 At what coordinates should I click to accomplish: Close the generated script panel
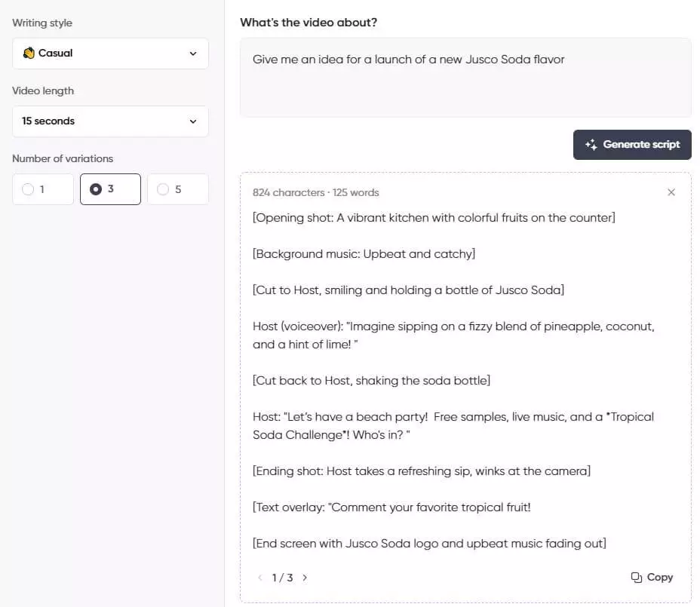pos(671,192)
